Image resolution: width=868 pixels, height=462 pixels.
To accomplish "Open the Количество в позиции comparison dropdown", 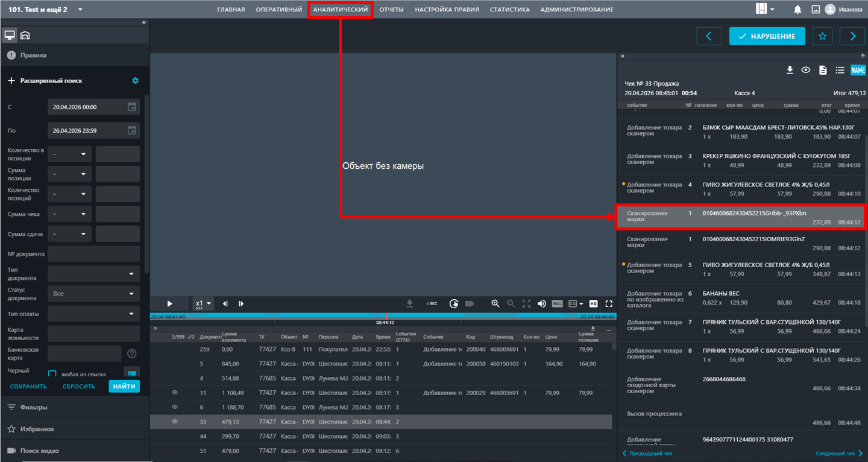I will point(70,154).
